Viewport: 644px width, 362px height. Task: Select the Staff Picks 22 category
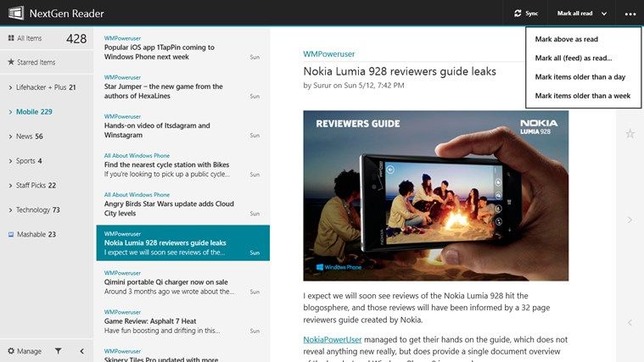click(36, 186)
